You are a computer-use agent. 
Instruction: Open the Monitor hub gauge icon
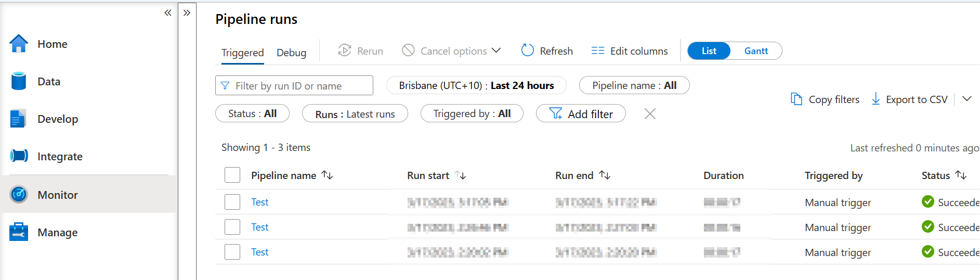tap(19, 195)
